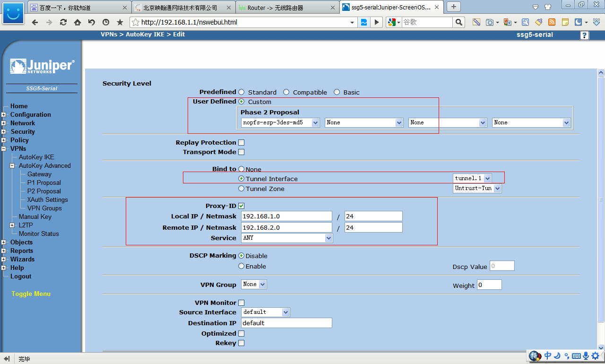Open the P2 Proposal menu item
The image size is (605, 364).
pos(44,191)
